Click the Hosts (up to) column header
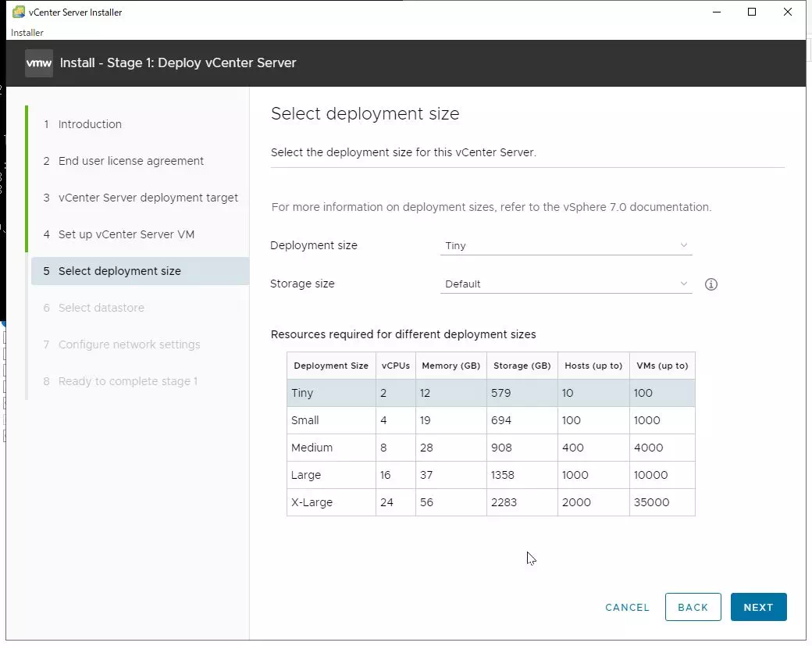Viewport: 812px width, 646px height. click(593, 366)
